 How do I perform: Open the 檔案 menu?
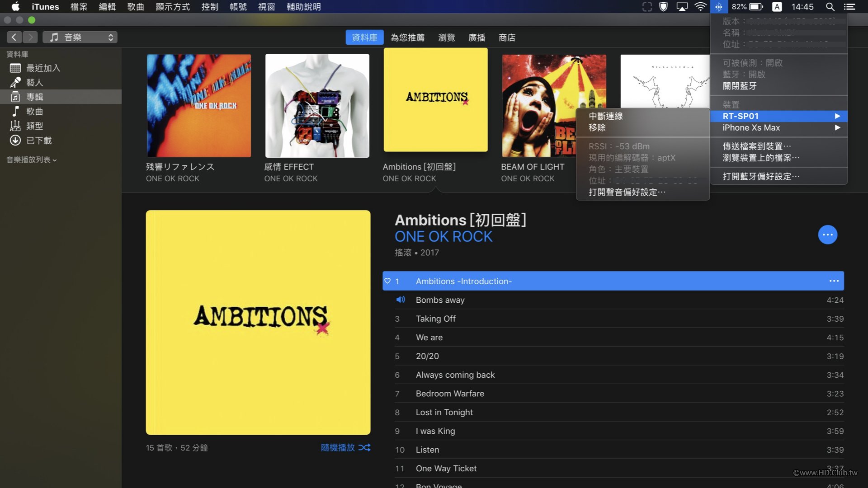pyautogui.click(x=79, y=6)
